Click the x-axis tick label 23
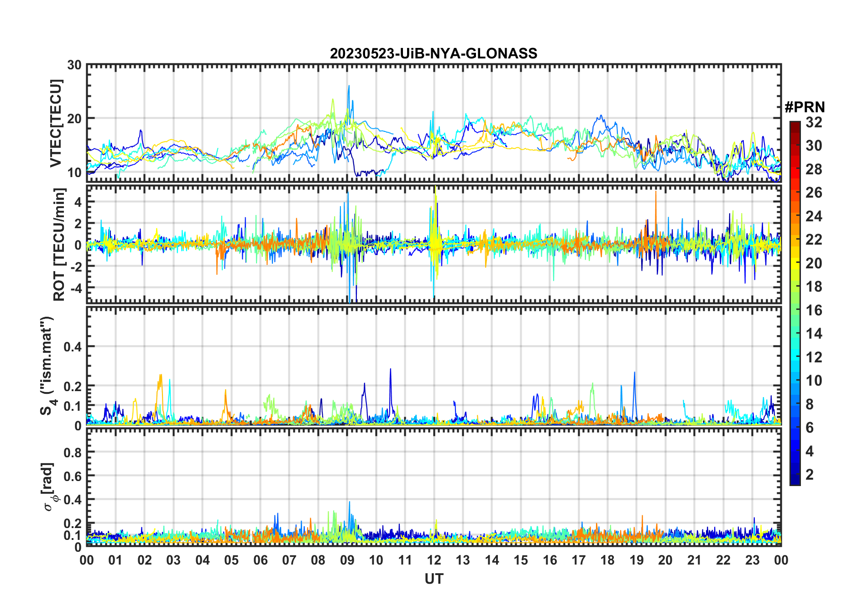 click(x=752, y=560)
